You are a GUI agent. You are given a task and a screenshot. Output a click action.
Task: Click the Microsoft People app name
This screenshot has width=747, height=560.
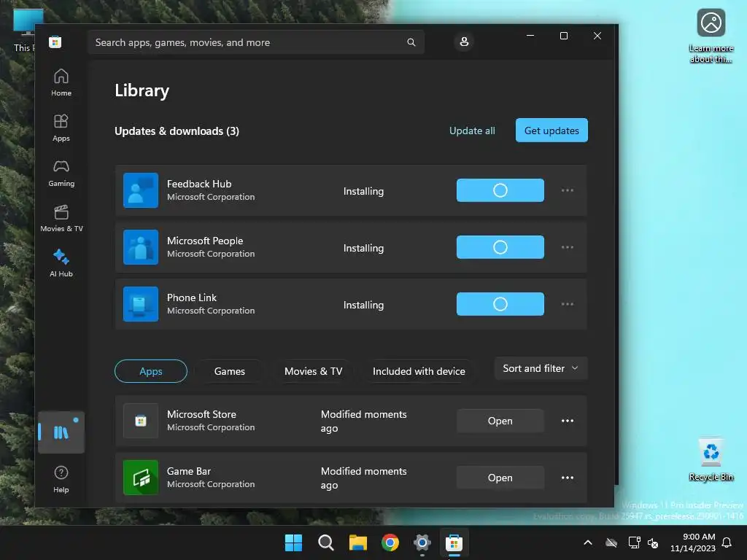(205, 241)
